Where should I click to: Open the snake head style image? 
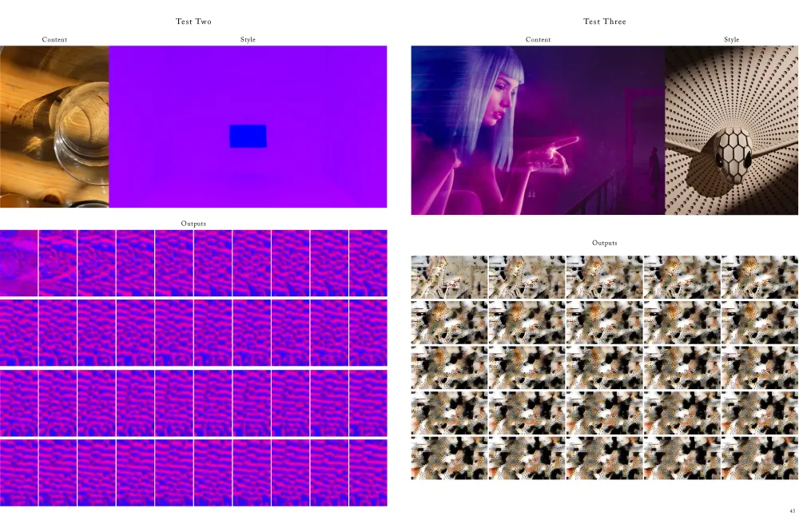732,130
